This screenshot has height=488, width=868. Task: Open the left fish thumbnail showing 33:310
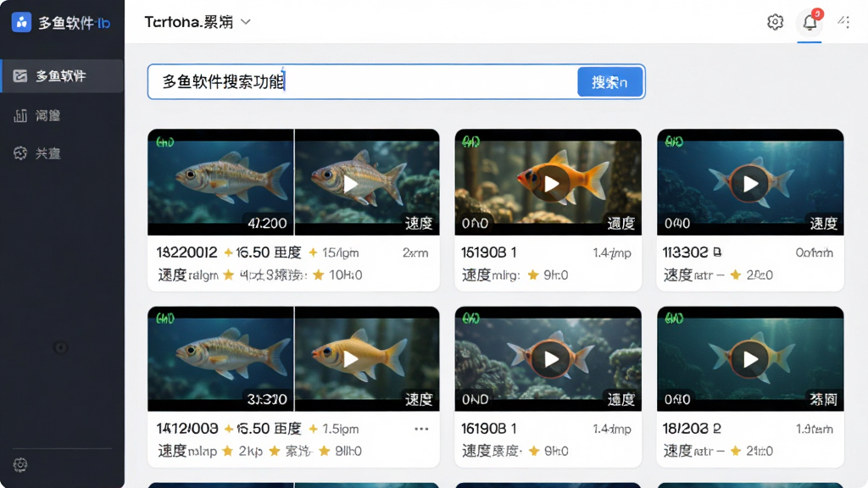(x=220, y=358)
